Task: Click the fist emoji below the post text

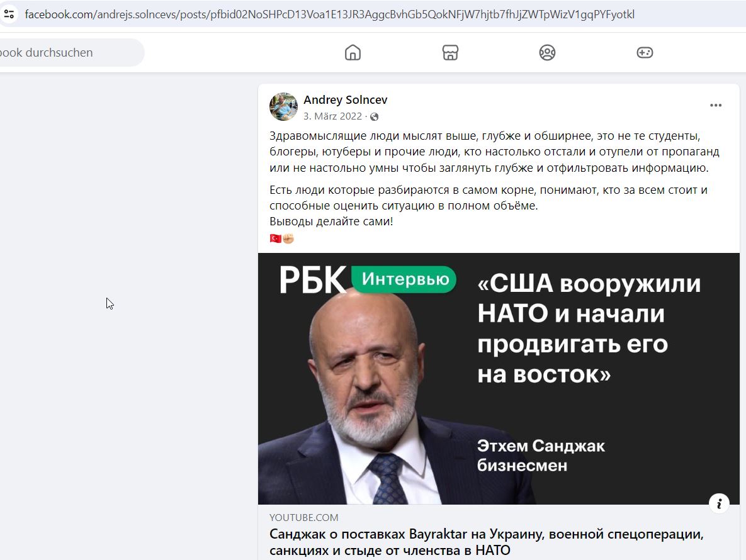Action: [288, 238]
